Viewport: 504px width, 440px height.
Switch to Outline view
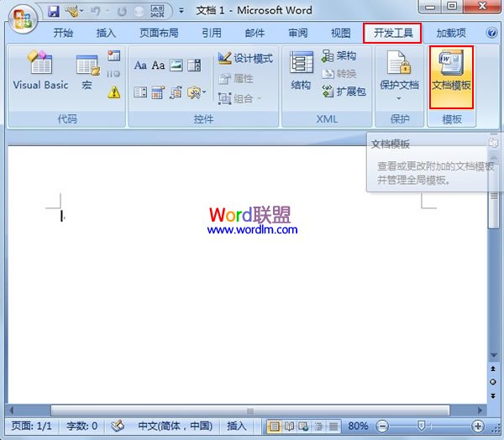pos(318,427)
